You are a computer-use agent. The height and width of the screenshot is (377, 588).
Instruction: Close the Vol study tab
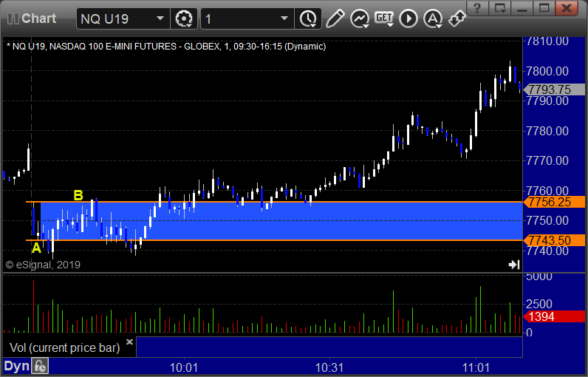[129, 342]
